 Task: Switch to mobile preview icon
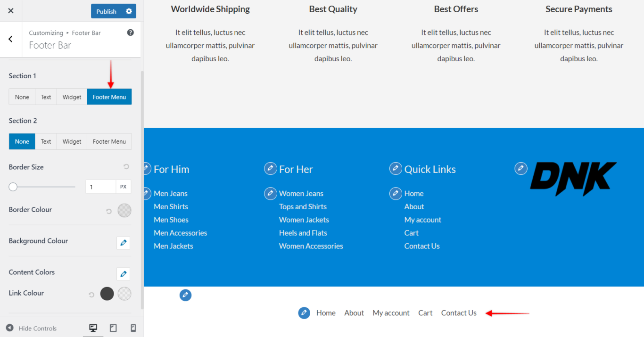[133, 328]
